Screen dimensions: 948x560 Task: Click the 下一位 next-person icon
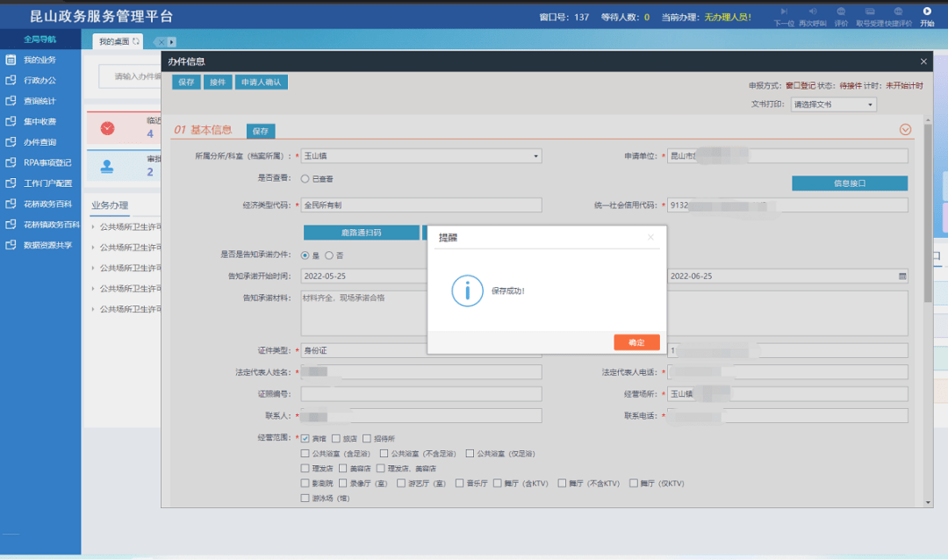point(784,11)
